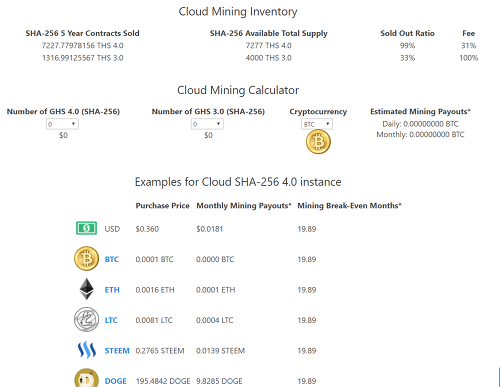Click the Litecoin silver coin icon

[86, 320]
